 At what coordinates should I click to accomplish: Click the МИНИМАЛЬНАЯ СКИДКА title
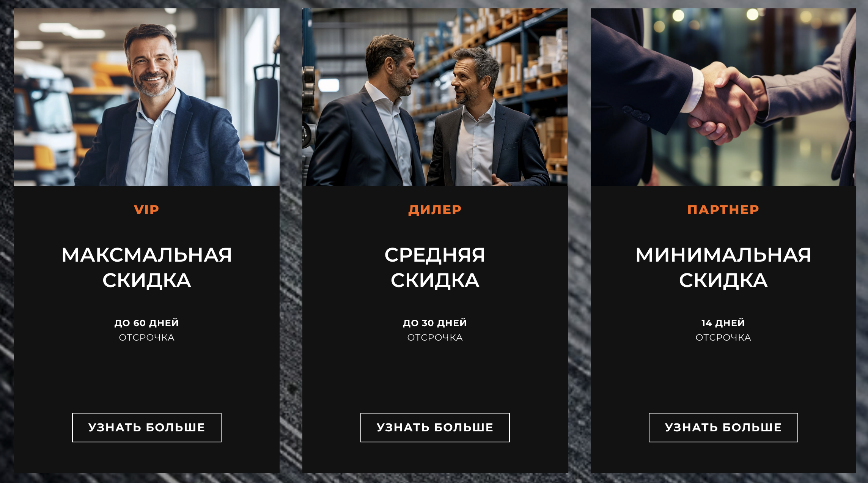(x=723, y=267)
